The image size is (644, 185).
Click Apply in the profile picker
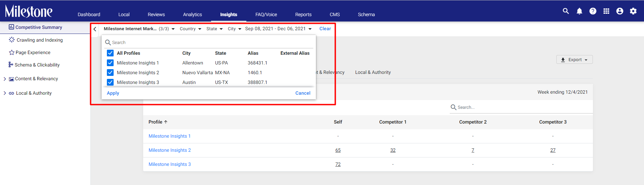pyautogui.click(x=113, y=93)
